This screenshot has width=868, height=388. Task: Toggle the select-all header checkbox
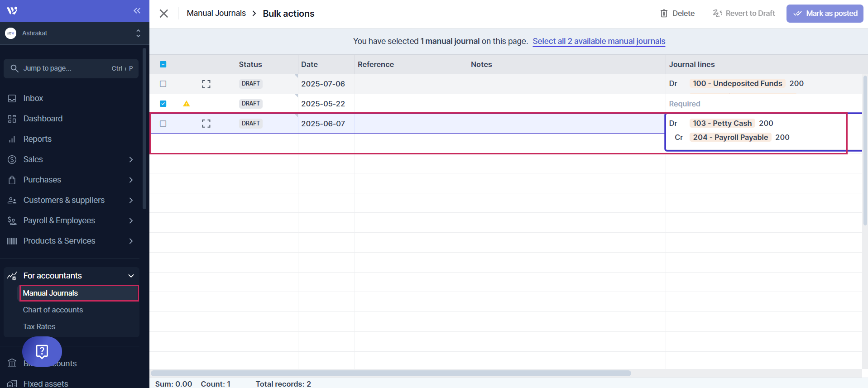(x=163, y=64)
